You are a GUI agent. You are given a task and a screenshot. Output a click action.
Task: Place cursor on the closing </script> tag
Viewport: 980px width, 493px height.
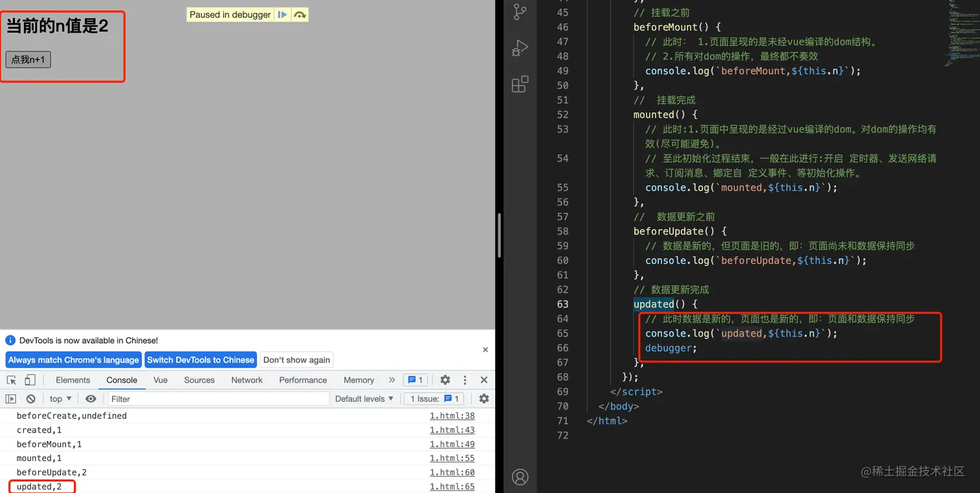(636, 392)
